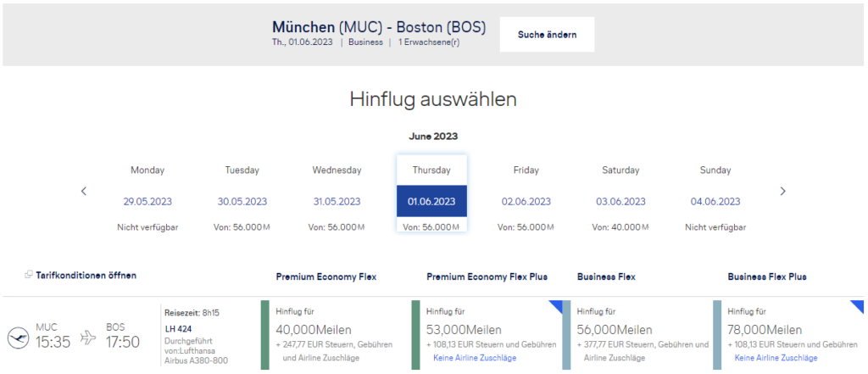This screenshot has width=868, height=374.
Task: Click Hinflug auswählen heading
Action: click(433, 99)
